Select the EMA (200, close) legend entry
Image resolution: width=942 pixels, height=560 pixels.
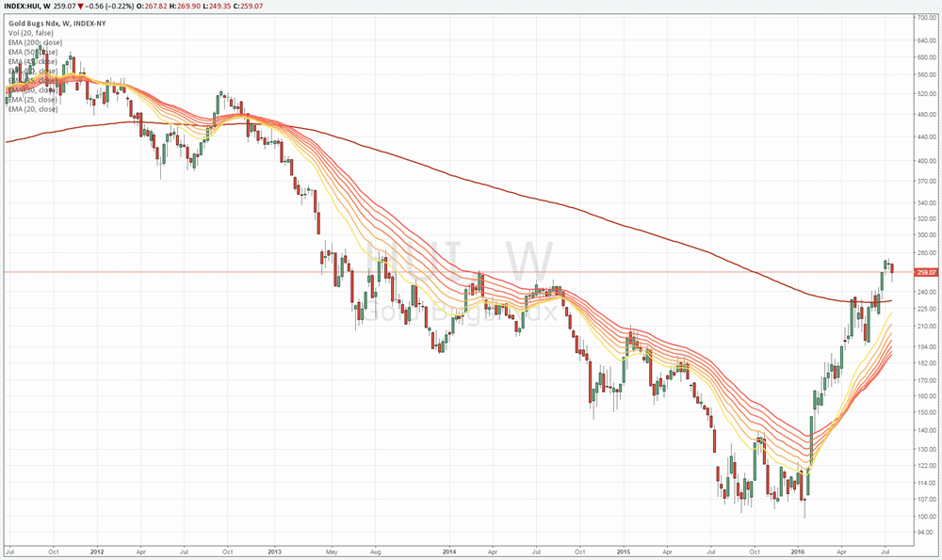coord(36,43)
